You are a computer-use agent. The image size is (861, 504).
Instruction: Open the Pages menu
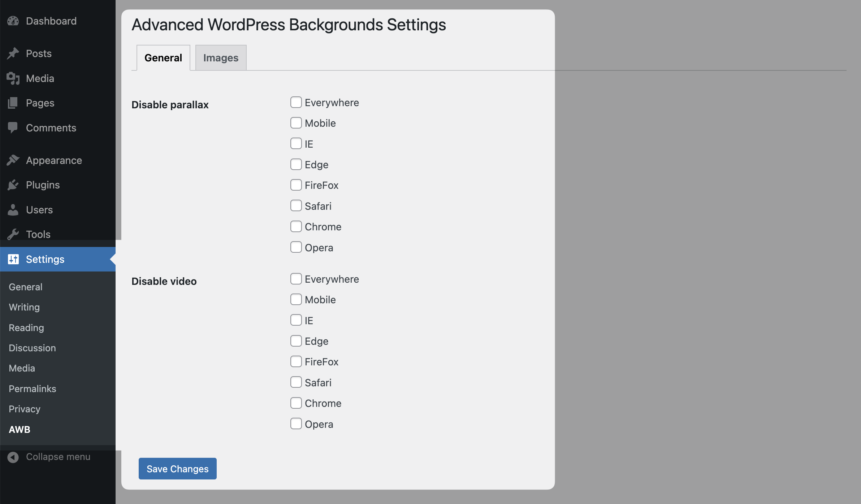tap(40, 103)
